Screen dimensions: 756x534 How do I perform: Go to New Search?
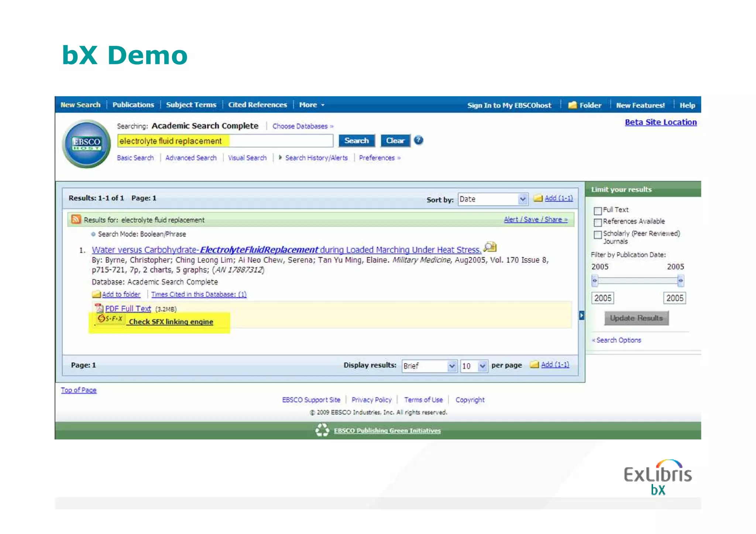click(80, 105)
